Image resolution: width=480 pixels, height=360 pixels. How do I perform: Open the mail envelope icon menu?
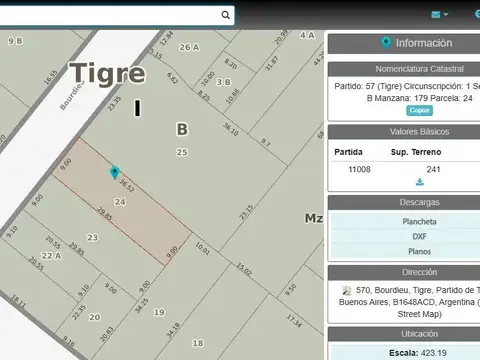click(x=436, y=14)
